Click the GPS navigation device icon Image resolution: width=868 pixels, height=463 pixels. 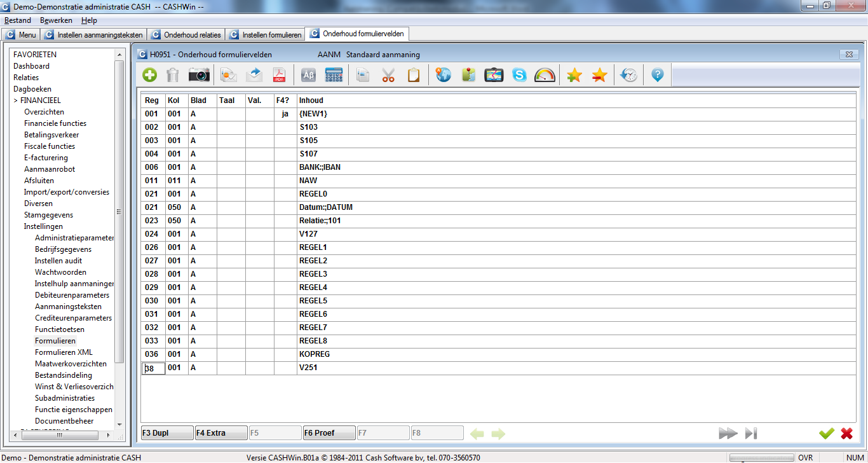494,75
